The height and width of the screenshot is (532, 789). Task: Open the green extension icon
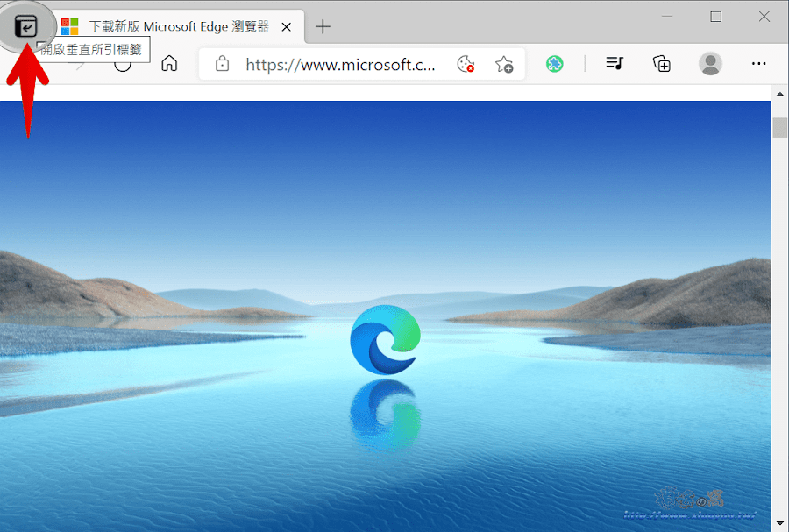click(555, 64)
